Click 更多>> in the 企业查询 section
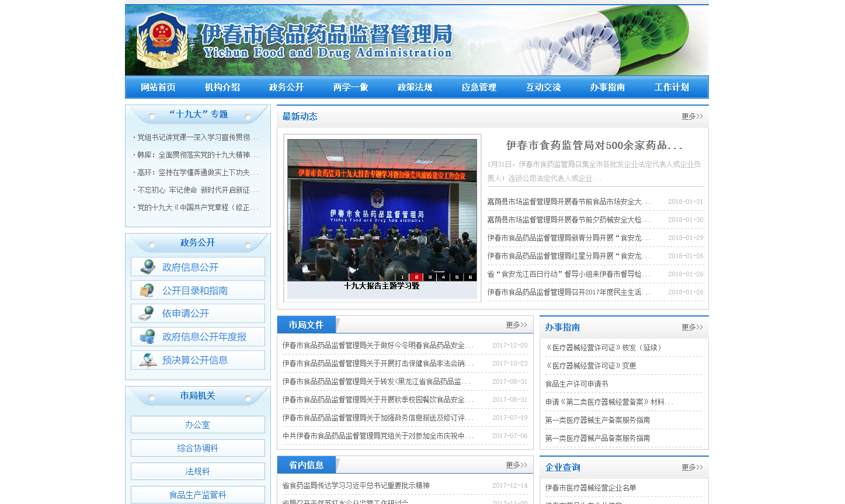Viewport: 845px width, 504px height. (x=692, y=467)
